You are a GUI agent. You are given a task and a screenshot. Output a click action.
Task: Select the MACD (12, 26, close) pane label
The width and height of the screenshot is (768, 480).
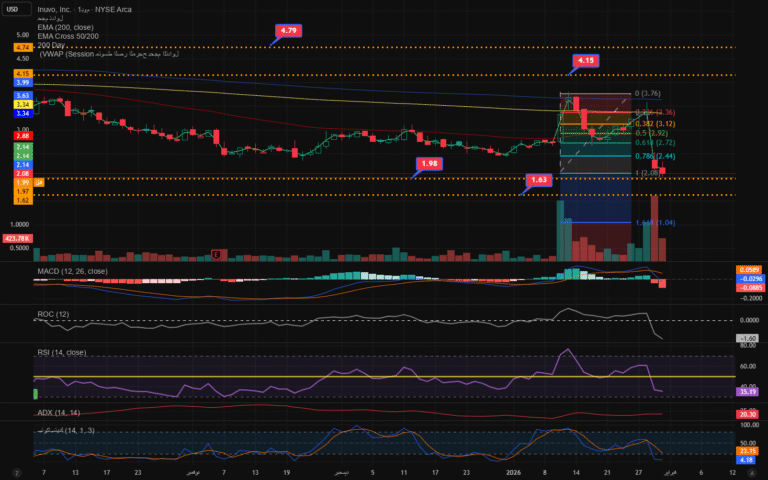coord(73,271)
